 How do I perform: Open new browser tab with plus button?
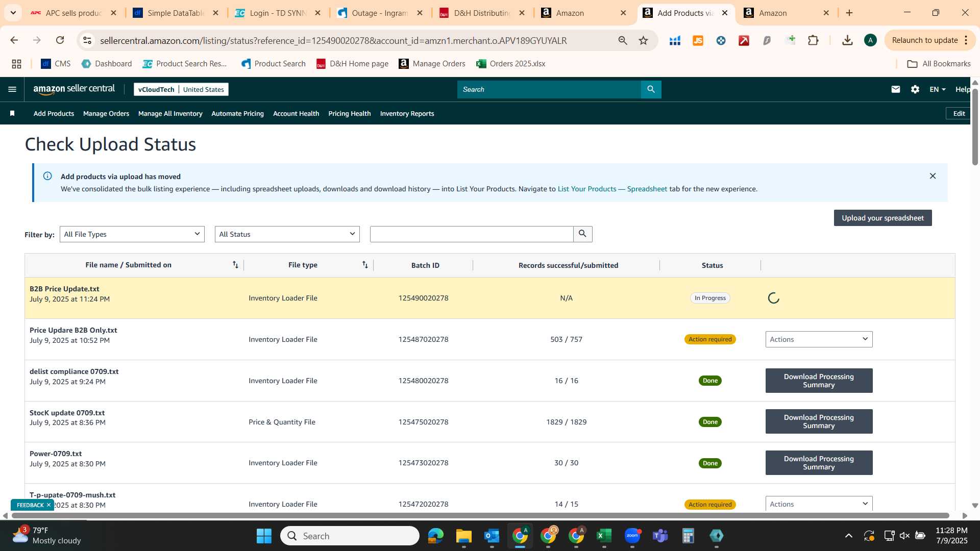coord(849,13)
